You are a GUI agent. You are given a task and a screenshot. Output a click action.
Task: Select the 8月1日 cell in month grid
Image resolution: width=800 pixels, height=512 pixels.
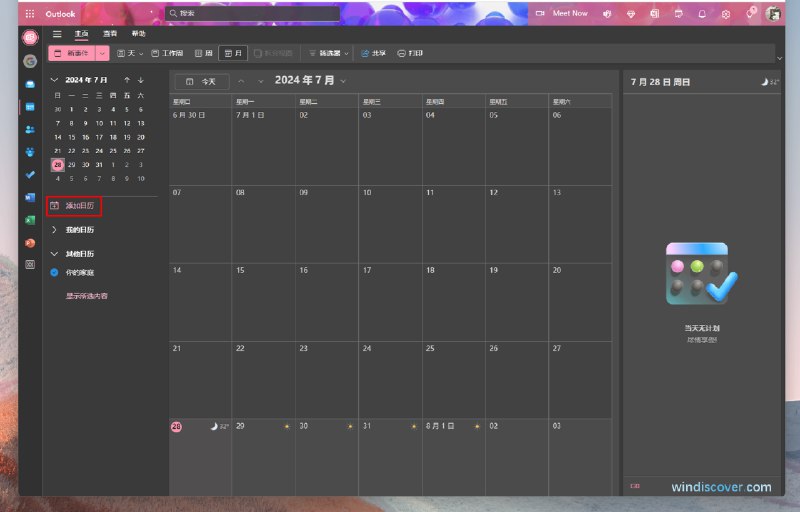(x=454, y=457)
